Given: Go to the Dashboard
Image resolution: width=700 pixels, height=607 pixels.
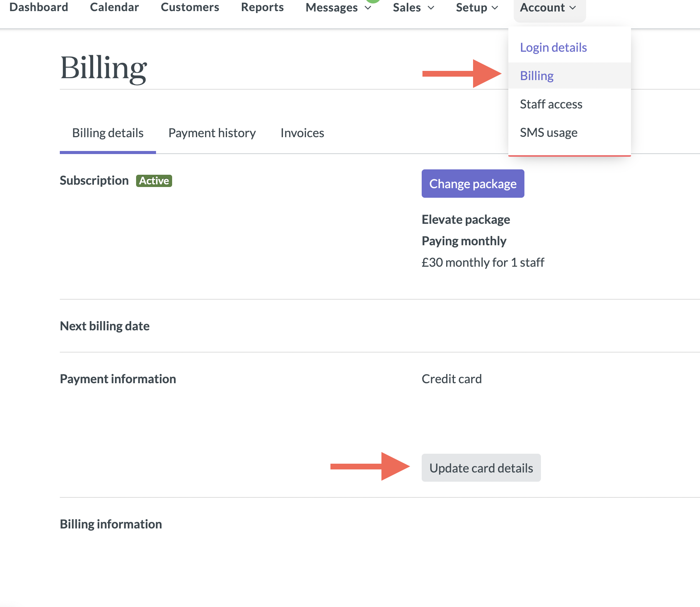Looking at the screenshot, I should coord(39,7).
